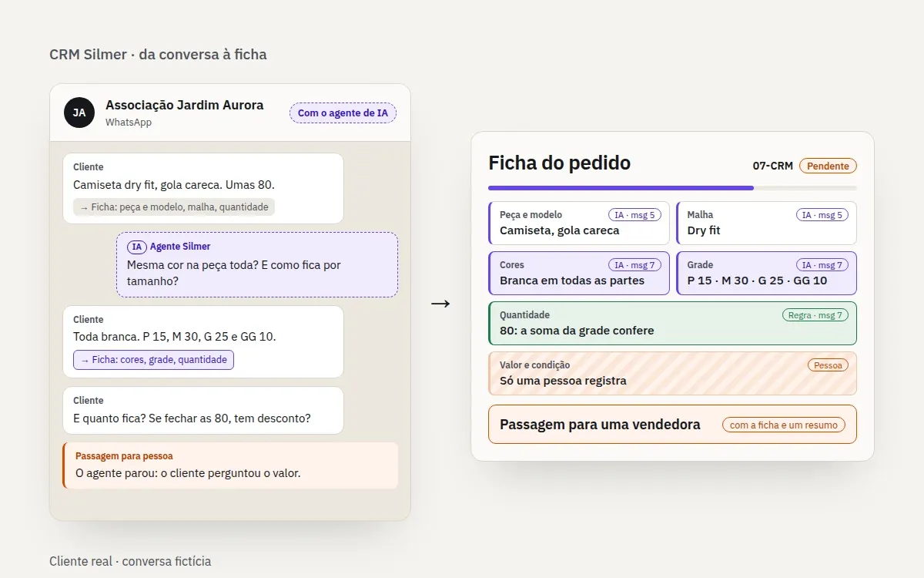Click the 'Passagem para uma vendedora' heading

click(600, 425)
